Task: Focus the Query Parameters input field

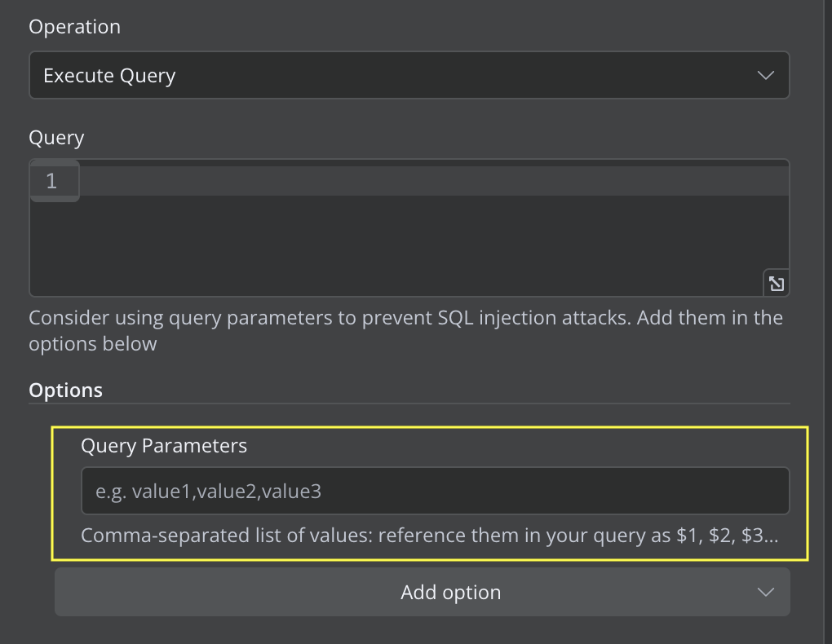Action: click(x=435, y=491)
